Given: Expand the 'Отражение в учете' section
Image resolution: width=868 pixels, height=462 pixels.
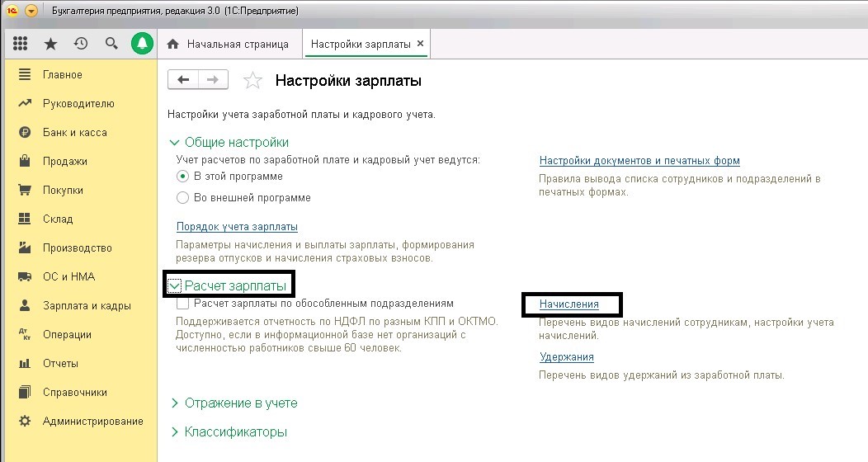Looking at the screenshot, I should [174, 403].
